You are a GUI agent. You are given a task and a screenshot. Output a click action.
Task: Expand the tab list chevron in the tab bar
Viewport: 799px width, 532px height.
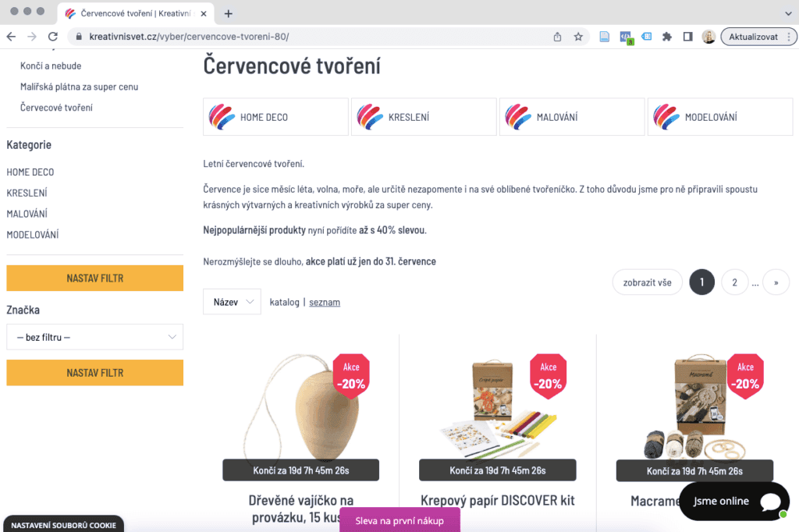(788, 14)
